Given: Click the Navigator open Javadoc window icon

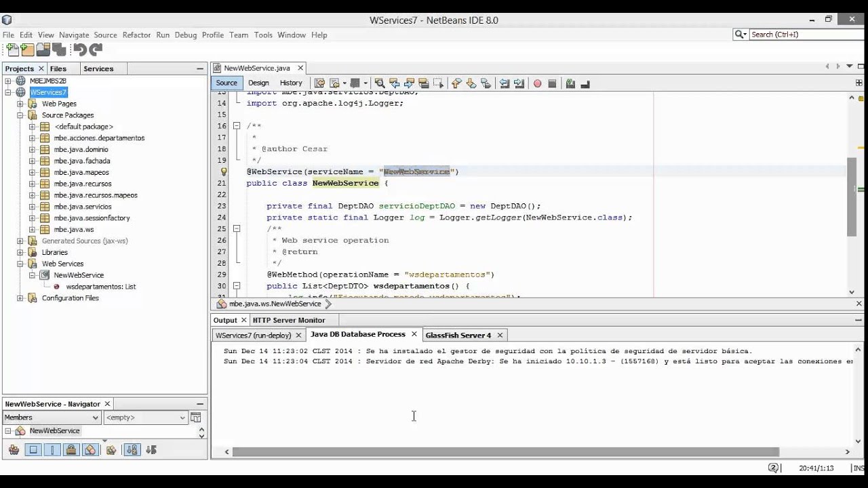Looking at the screenshot, I should coord(196,418).
